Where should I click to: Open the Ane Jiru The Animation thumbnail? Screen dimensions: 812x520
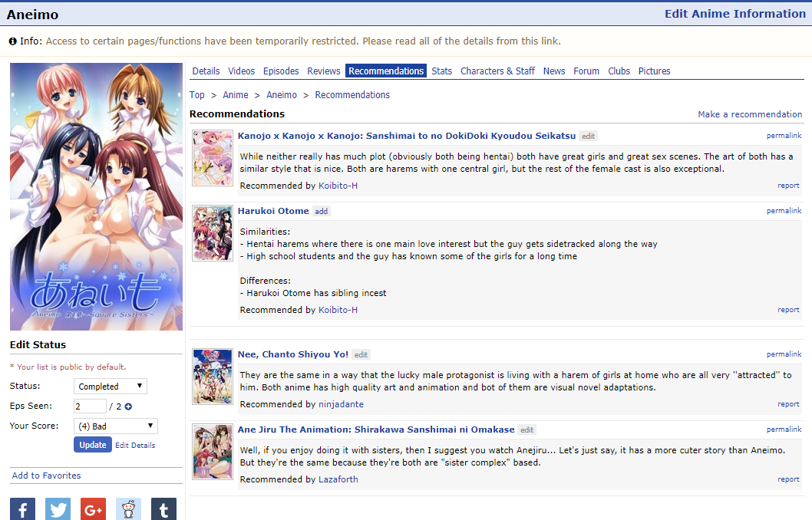pyautogui.click(x=213, y=452)
